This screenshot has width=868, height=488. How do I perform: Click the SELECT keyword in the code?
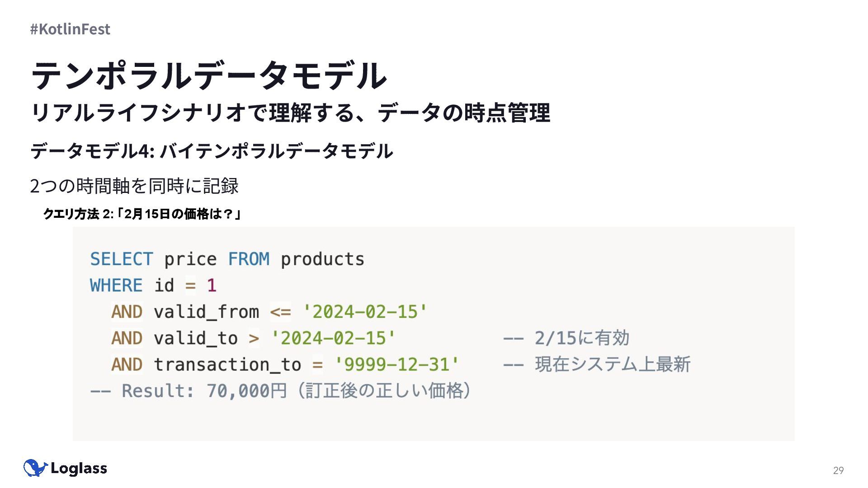(122, 259)
